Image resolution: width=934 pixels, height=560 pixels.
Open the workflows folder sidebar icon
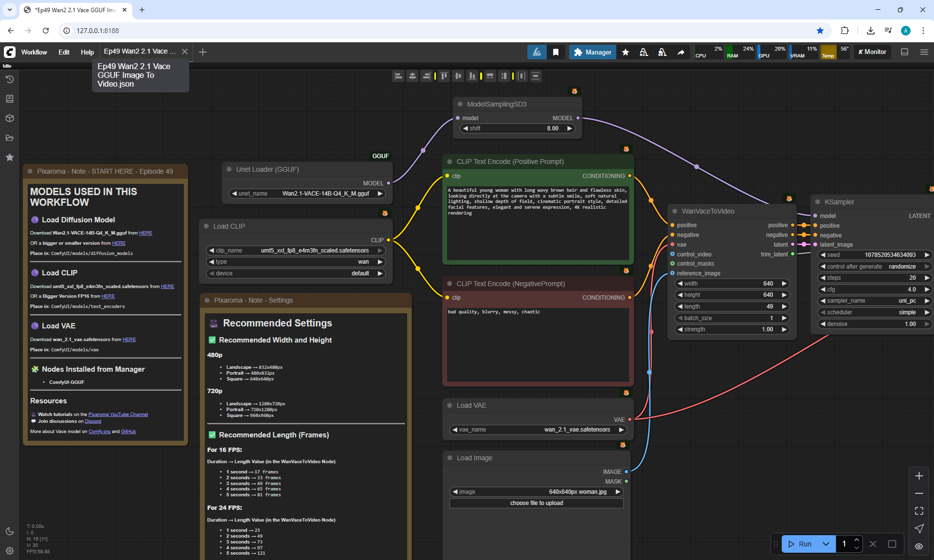click(10, 138)
